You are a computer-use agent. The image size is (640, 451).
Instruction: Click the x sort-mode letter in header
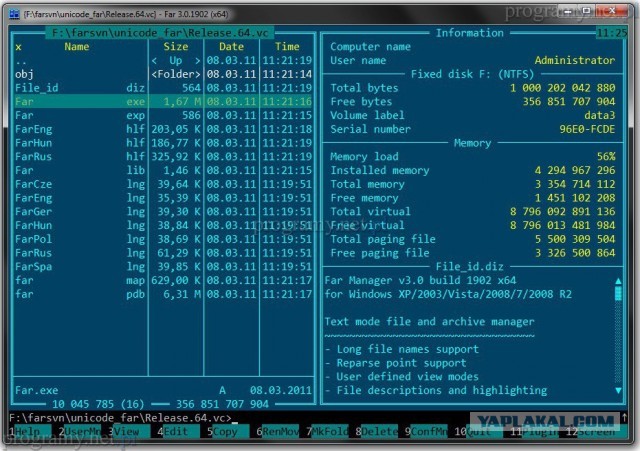(18, 47)
